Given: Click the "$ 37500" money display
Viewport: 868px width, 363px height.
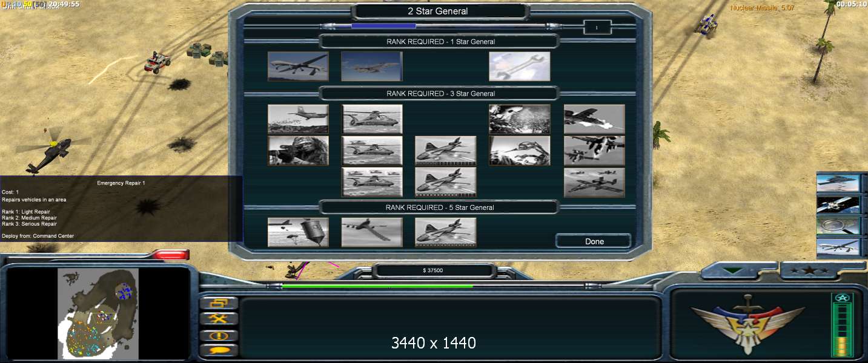Looking at the screenshot, I should tap(433, 270).
